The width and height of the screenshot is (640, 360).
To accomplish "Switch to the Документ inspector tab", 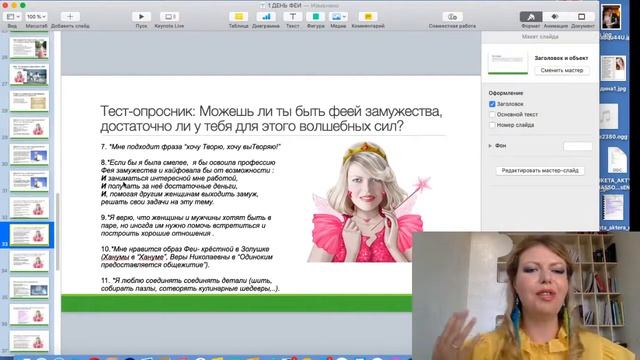I will (x=582, y=17).
